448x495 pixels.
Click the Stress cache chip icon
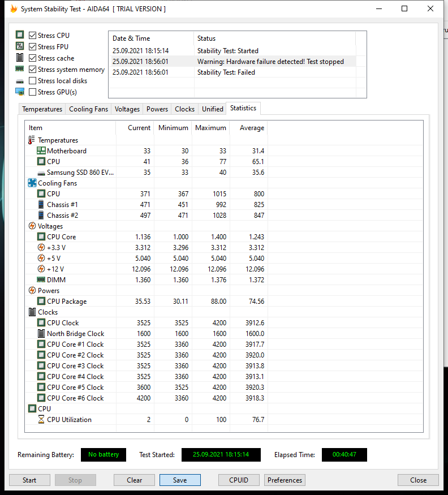pos(20,58)
